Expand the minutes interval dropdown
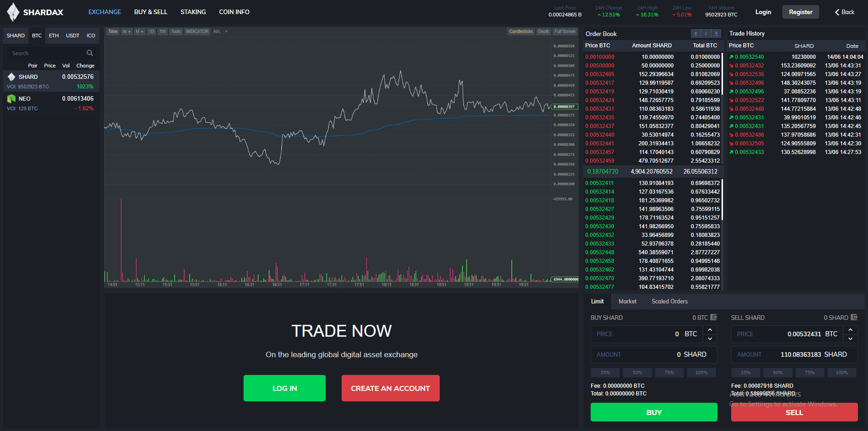This screenshot has width=868, height=431. (x=126, y=31)
